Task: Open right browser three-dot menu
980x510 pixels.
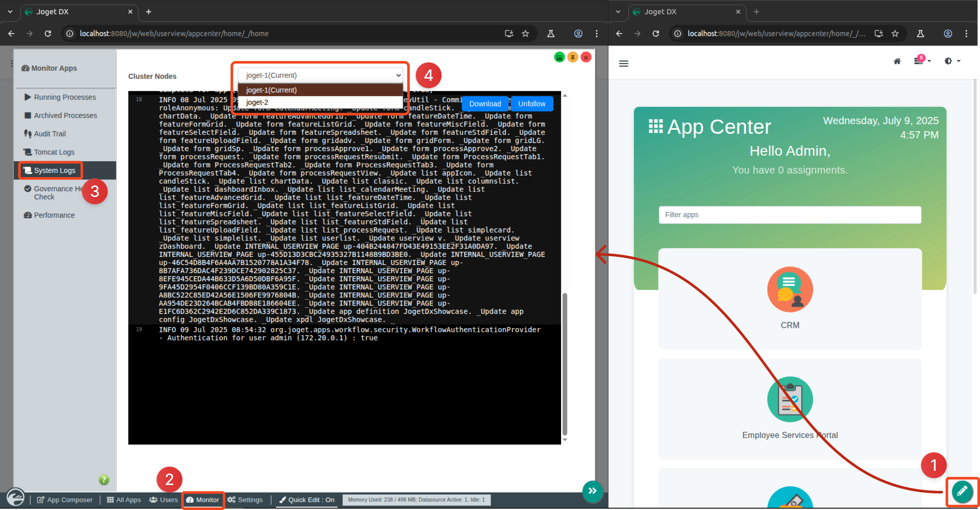Action: 966,33
